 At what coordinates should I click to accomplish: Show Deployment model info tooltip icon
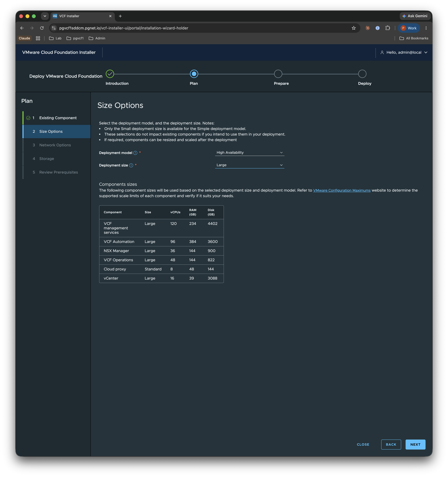coord(135,153)
